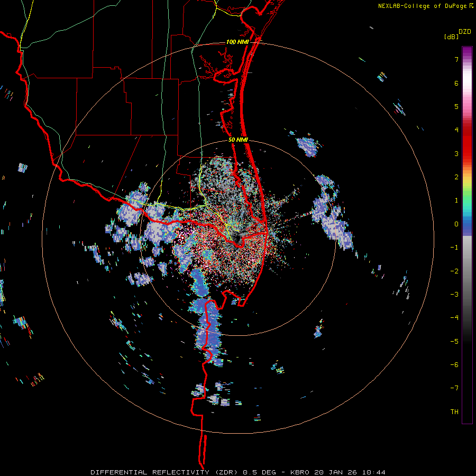Click the TH label on the scale

[x=454, y=412]
